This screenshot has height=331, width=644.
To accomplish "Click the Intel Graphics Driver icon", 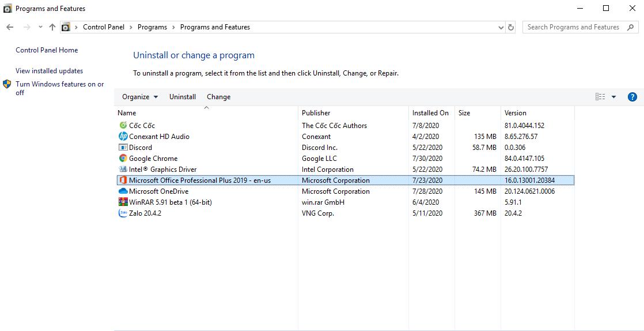I will pos(123,169).
